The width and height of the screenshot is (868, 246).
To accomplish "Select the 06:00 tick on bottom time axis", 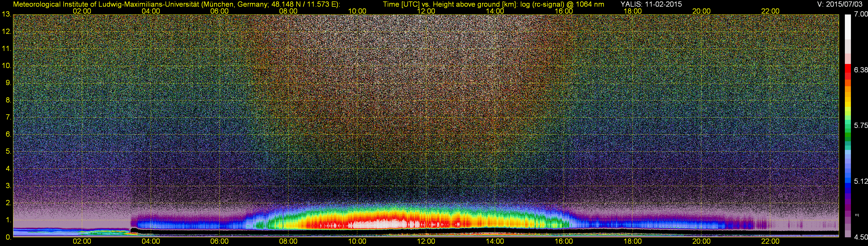I will (x=219, y=242).
